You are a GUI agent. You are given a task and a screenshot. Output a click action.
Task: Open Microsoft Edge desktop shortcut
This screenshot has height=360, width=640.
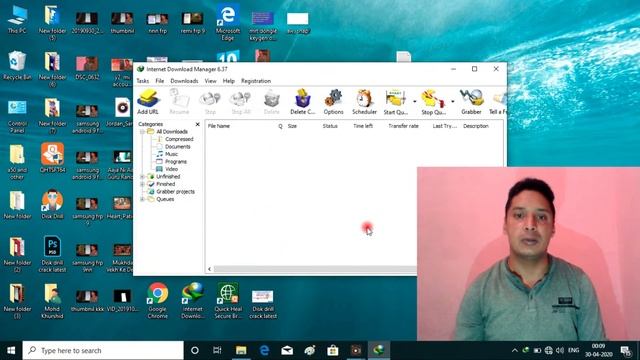point(228,22)
